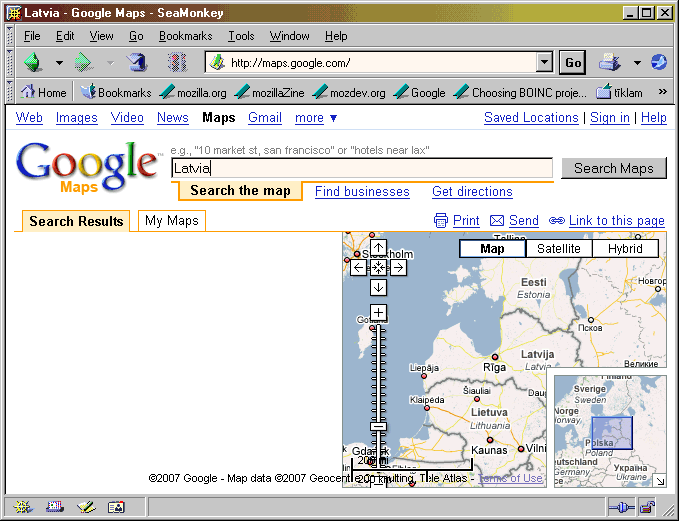679x521 pixels.
Task: Open the Go menu
Action: (136, 36)
